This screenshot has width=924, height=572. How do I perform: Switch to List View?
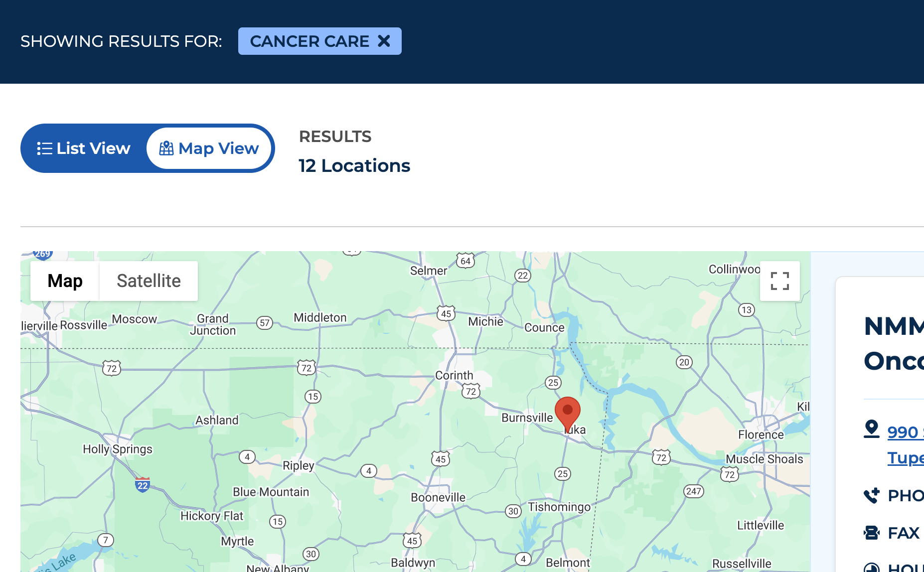[x=84, y=148]
